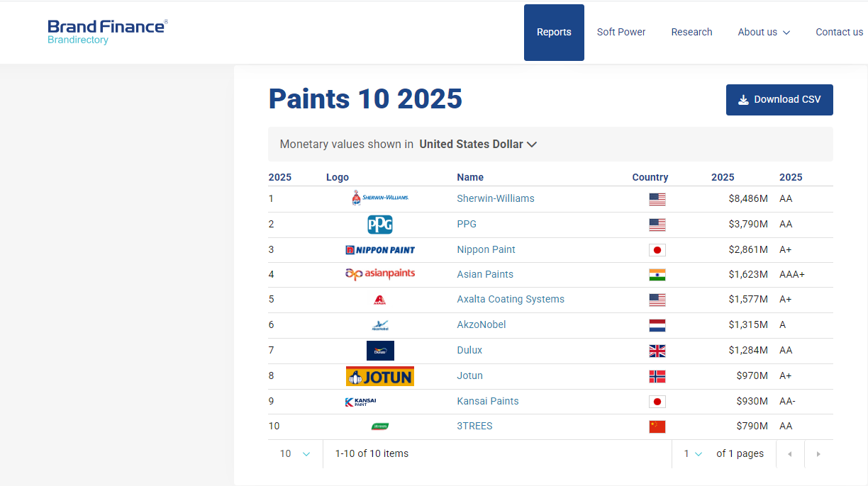This screenshot has height=486, width=868.
Task: Go to the Research menu item
Action: click(x=691, y=32)
